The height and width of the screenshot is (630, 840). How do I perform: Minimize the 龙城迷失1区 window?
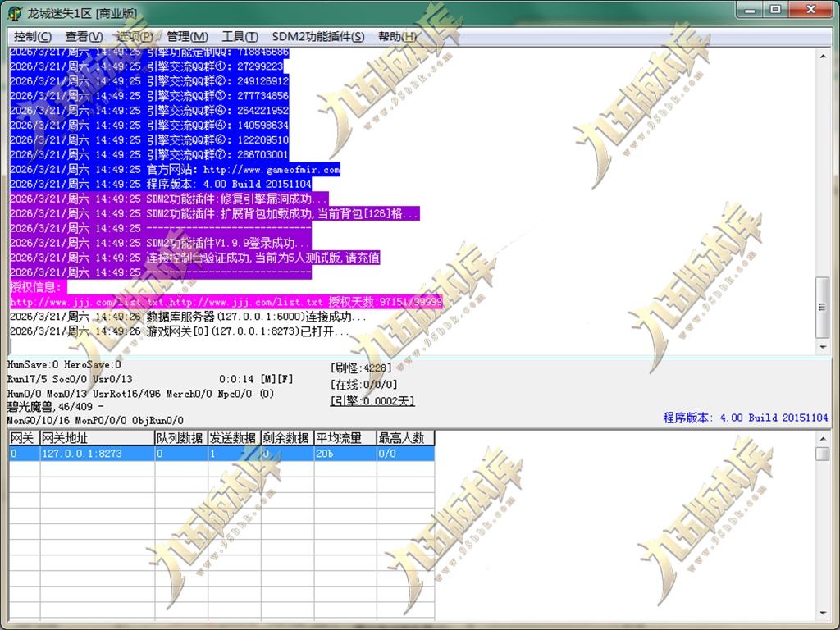pos(751,10)
